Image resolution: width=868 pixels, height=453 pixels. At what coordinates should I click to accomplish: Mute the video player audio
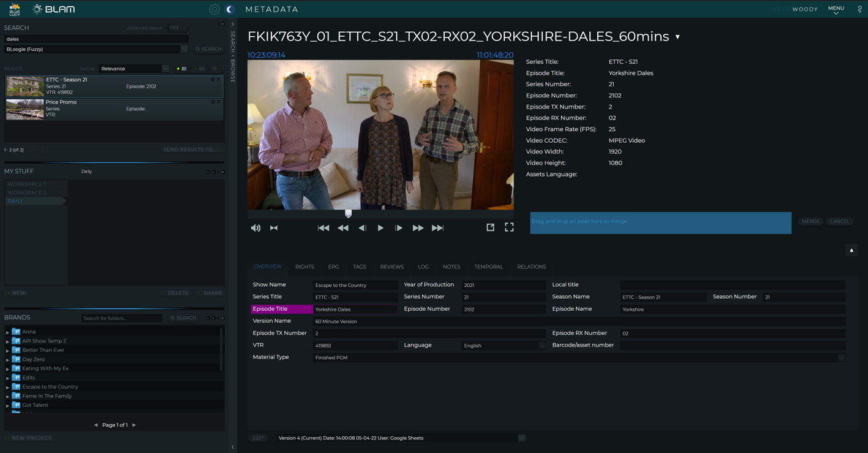click(x=255, y=228)
